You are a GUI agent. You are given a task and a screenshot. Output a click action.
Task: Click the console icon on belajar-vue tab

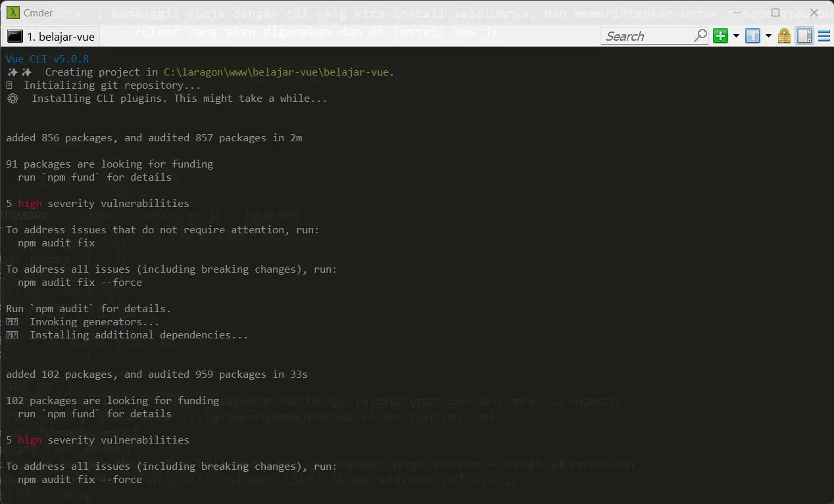(15, 37)
